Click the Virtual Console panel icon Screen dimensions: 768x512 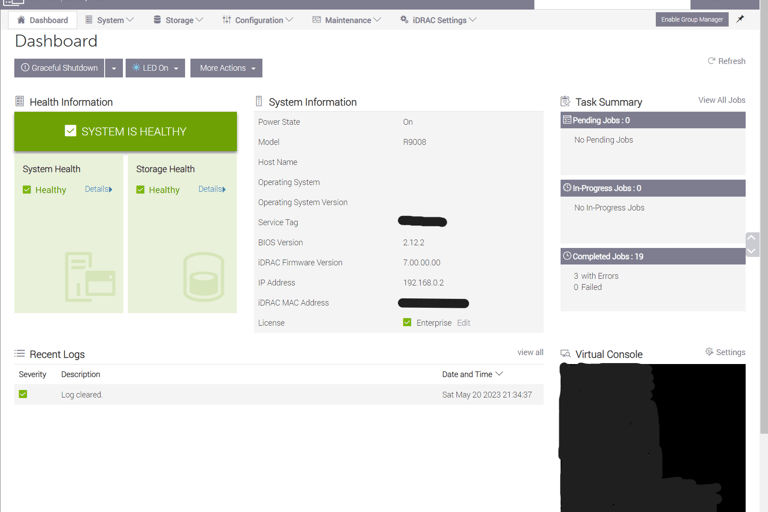[x=565, y=354]
